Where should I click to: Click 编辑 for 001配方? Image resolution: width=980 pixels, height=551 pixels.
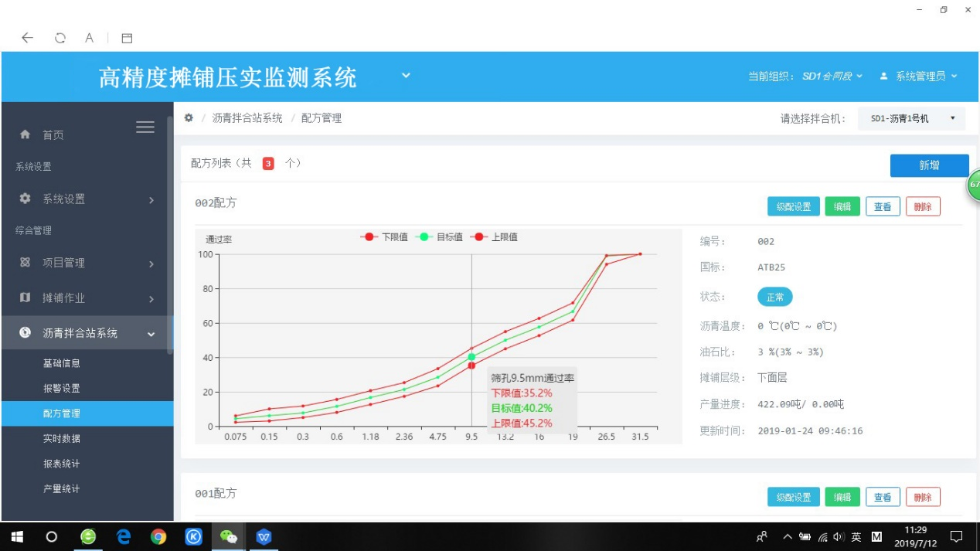point(842,497)
